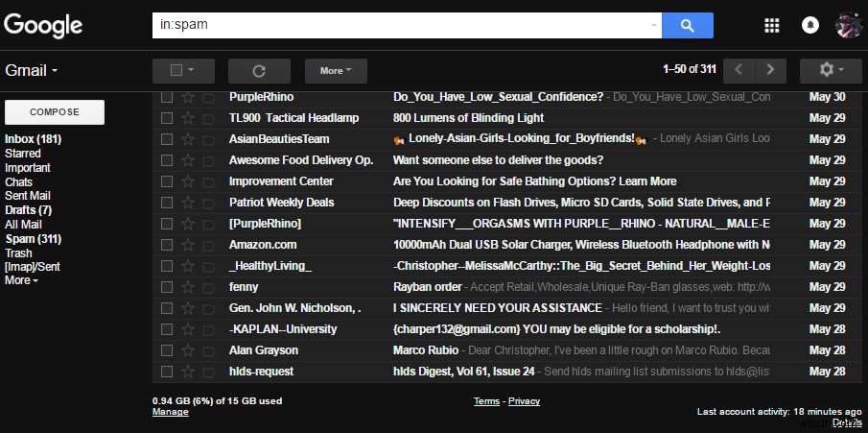The height and width of the screenshot is (433, 868).
Task: Click the blue search magnifier button
Action: click(x=688, y=26)
